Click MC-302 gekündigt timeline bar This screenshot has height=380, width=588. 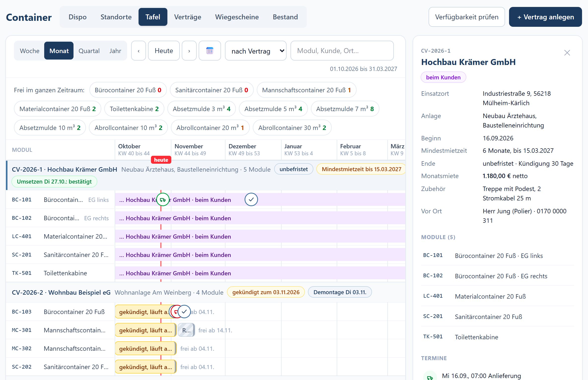(x=146, y=348)
